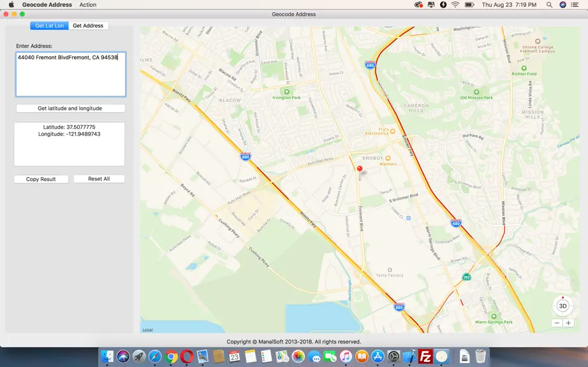Image resolution: width=588 pixels, height=367 pixels.
Task: Open Wi-Fi status menu
Action: pyautogui.click(x=455, y=5)
